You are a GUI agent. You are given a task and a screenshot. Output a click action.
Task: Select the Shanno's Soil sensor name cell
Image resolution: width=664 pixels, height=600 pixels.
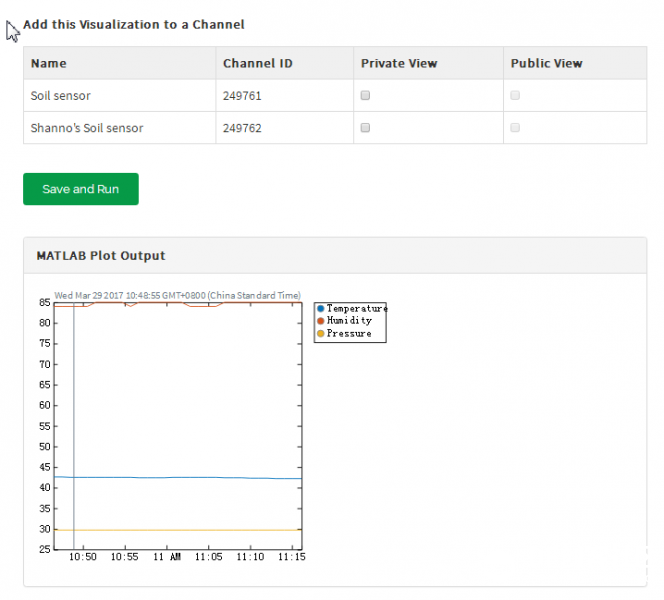click(x=119, y=128)
